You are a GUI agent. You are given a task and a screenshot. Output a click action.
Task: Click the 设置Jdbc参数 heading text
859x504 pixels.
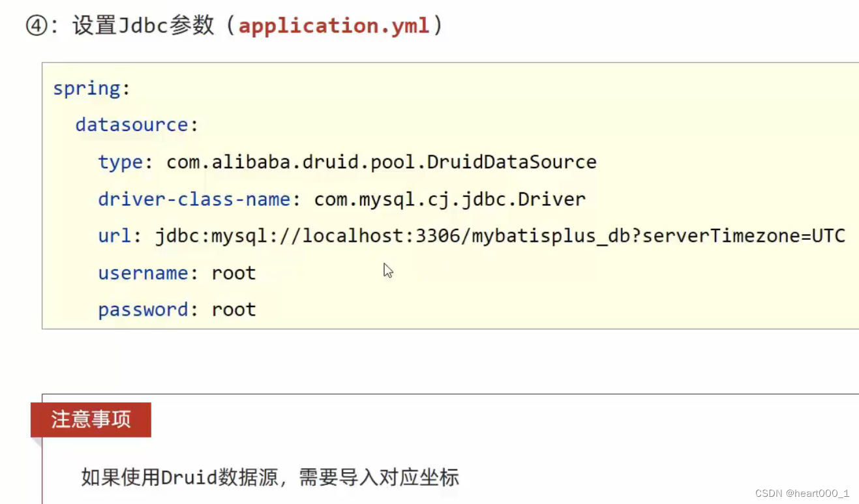(x=143, y=26)
